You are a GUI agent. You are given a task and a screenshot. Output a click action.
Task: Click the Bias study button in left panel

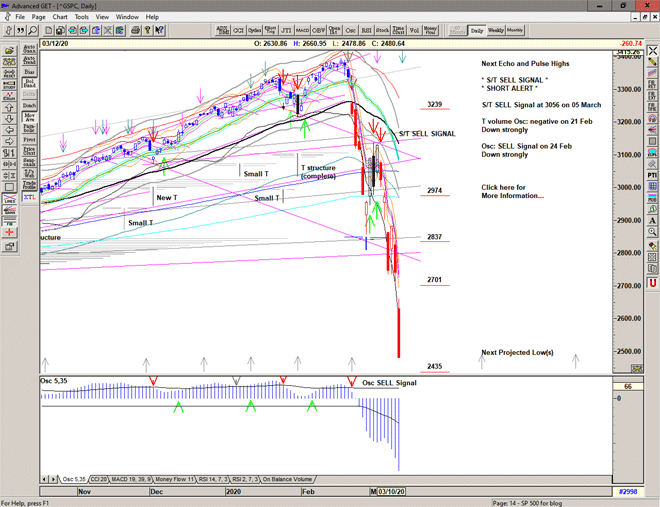[29, 73]
